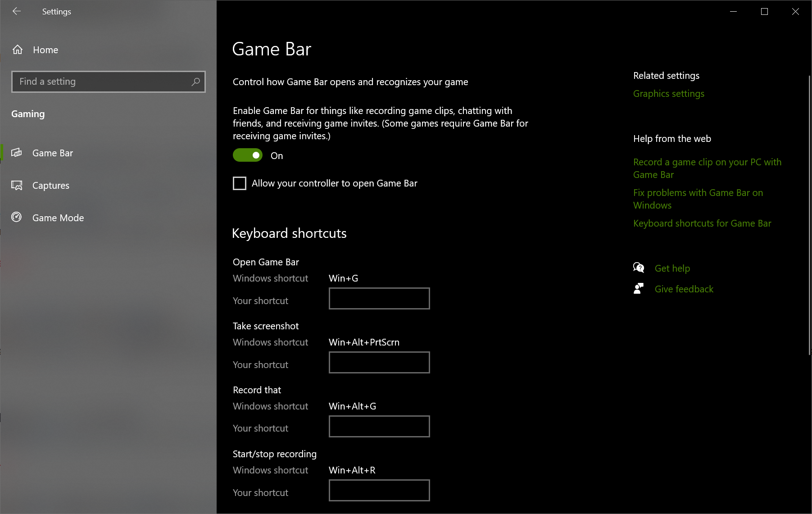Open Record a game clip help link
This screenshot has width=812, height=514.
pyautogui.click(x=707, y=168)
